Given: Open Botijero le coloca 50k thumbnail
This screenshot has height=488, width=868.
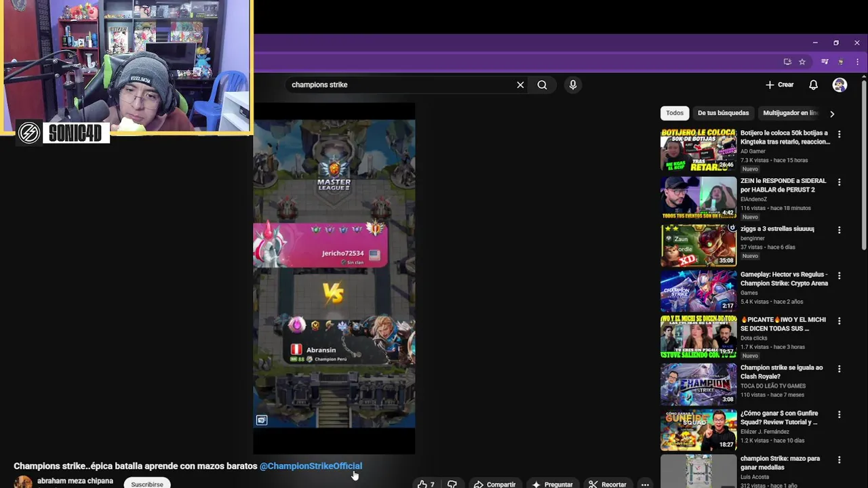Looking at the screenshot, I should point(698,150).
